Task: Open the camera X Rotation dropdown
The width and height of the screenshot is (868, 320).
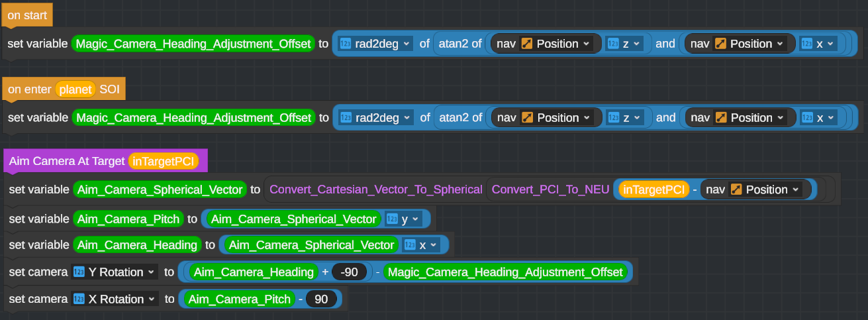Action: [152, 299]
